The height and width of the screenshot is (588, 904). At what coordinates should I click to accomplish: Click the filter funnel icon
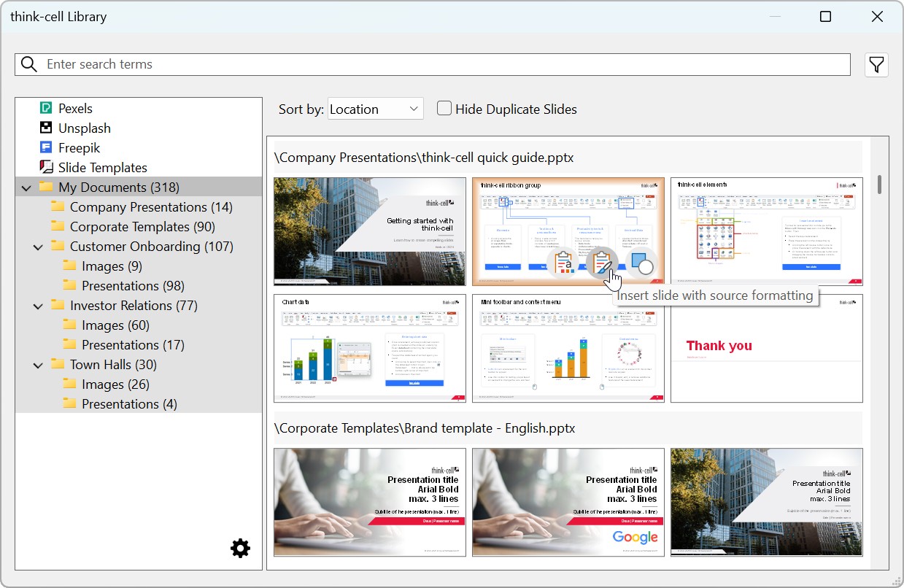[876, 65]
